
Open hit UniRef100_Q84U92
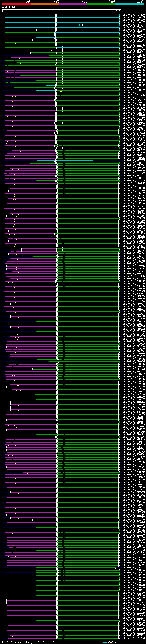coord(133,22)
